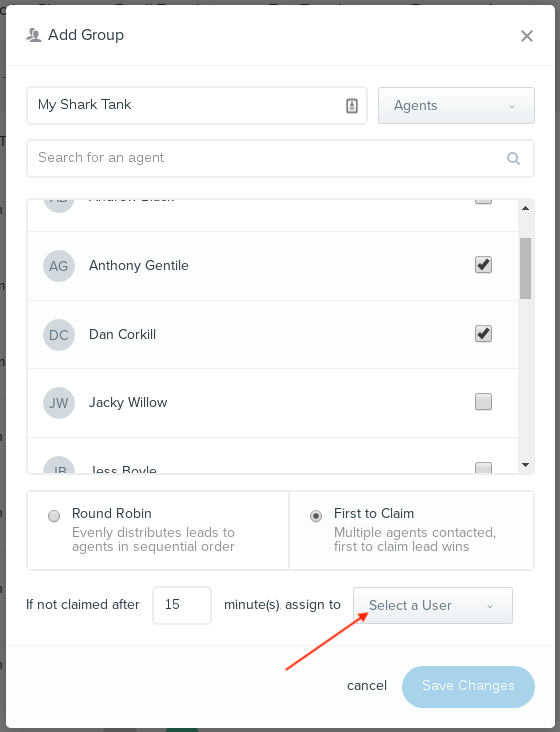
Task: Click the search magnifier icon
Action: (513, 158)
